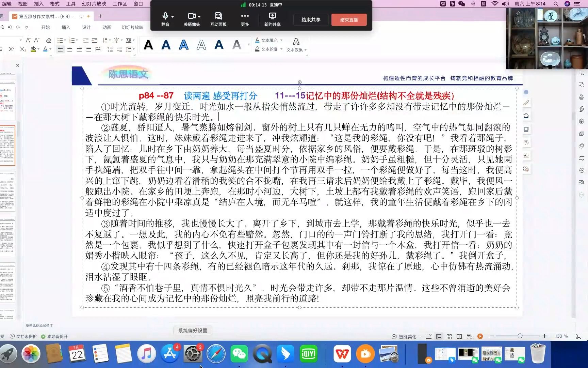
Task: Click 智能美化 smart beautify button
Action: 405,336
